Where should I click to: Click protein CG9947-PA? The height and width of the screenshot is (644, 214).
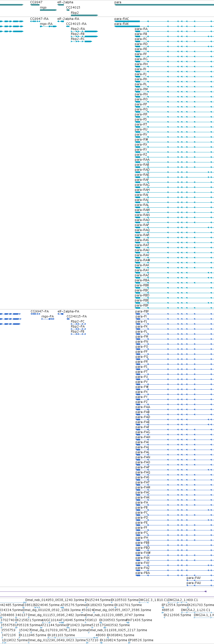[40, 311]
